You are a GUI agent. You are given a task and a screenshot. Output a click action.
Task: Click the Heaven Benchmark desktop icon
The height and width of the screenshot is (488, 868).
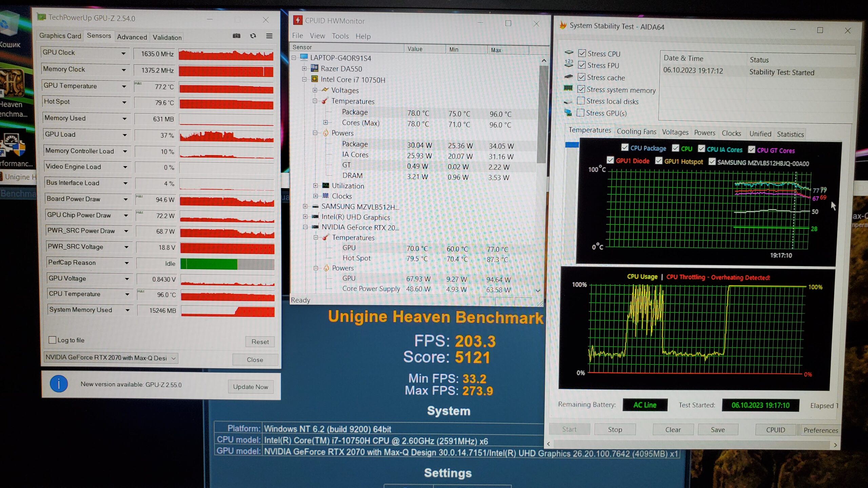(12, 83)
